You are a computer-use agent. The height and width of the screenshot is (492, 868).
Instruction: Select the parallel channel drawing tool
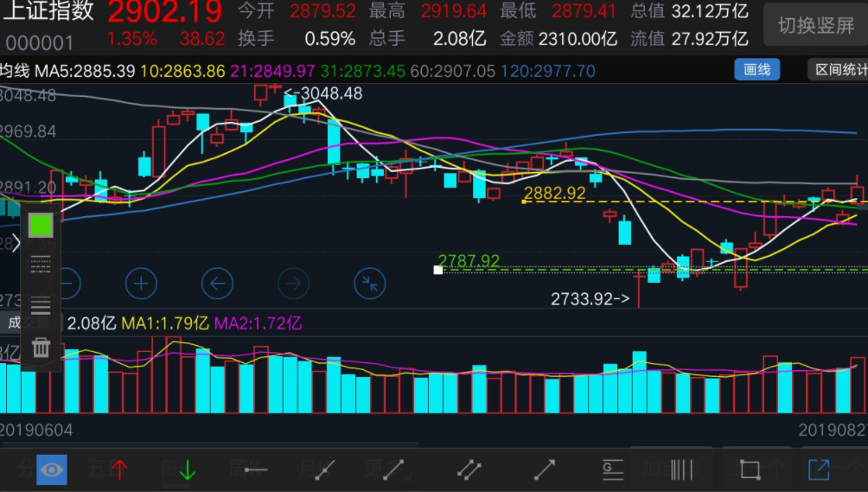469,470
